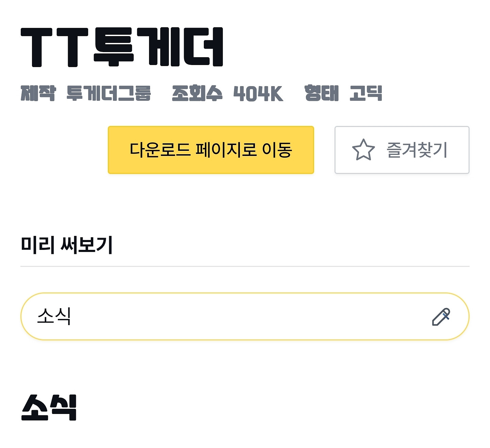
Task: Select the 고딕 font type value
Action: click(x=366, y=93)
